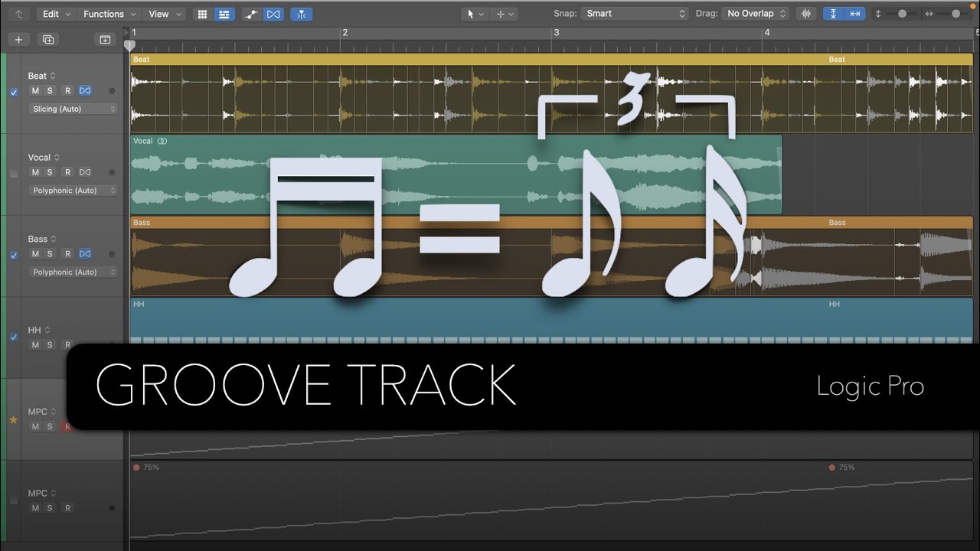Toggle the Bass track groove checkbox
The width and height of the screenshot is (980, 551).
tap(13, 256)
